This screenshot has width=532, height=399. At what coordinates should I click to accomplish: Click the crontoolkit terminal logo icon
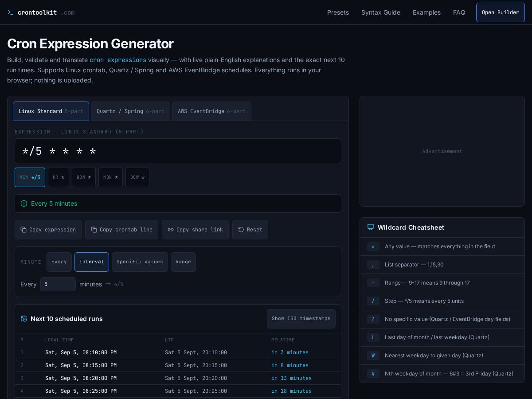click(x=11, y=12)
